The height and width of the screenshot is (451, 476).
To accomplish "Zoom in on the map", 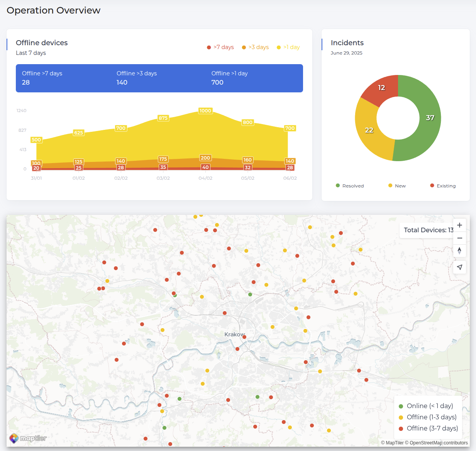I will tap(459, 225).
